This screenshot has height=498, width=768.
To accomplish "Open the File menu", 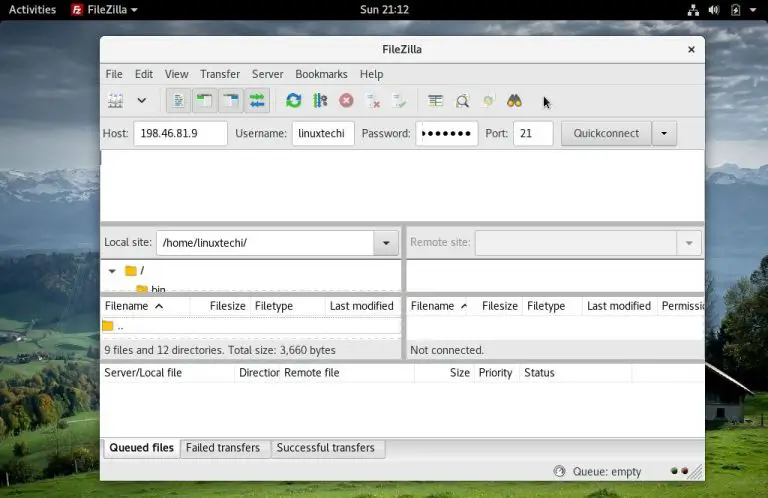I will (x=114, y=74).
